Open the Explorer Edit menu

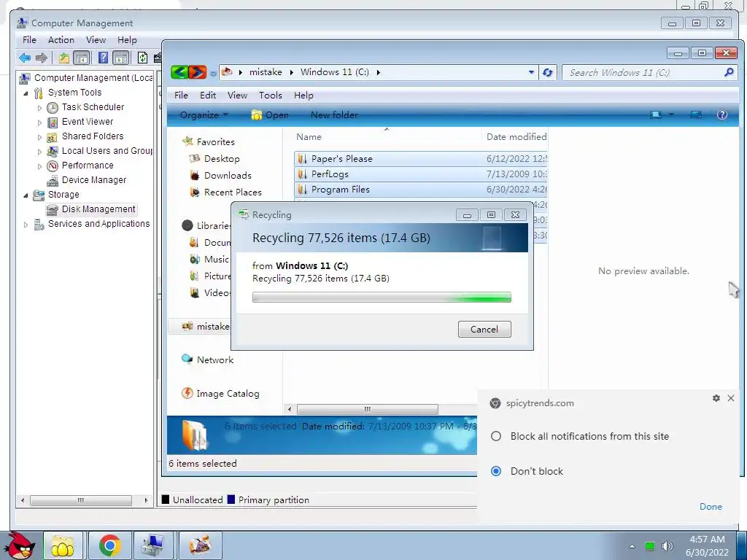tap(208, 96)
